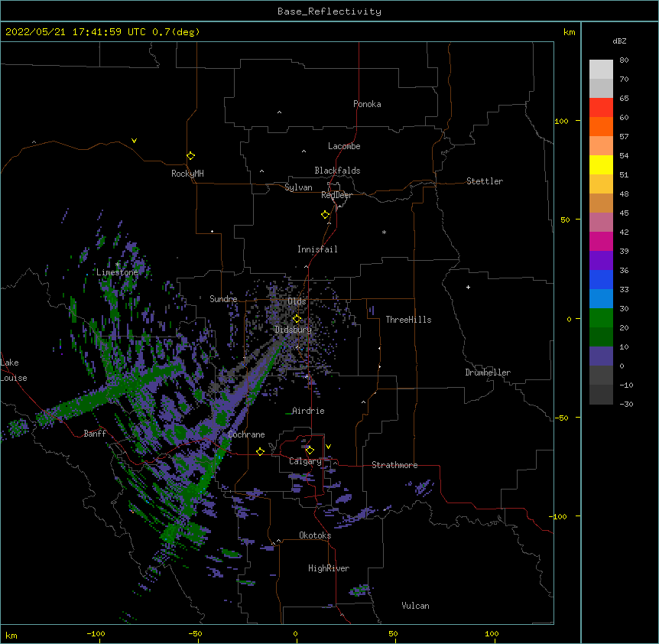Pick the magenta 42-39 dBZ color swatch
This screenshot has height=644, width=659.
(601, 241)
